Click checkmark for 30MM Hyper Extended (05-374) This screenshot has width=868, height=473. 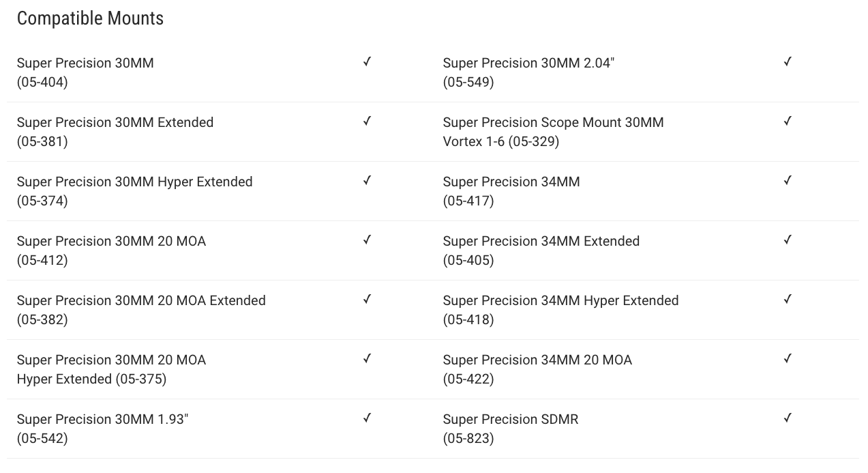tap(367, 180)
